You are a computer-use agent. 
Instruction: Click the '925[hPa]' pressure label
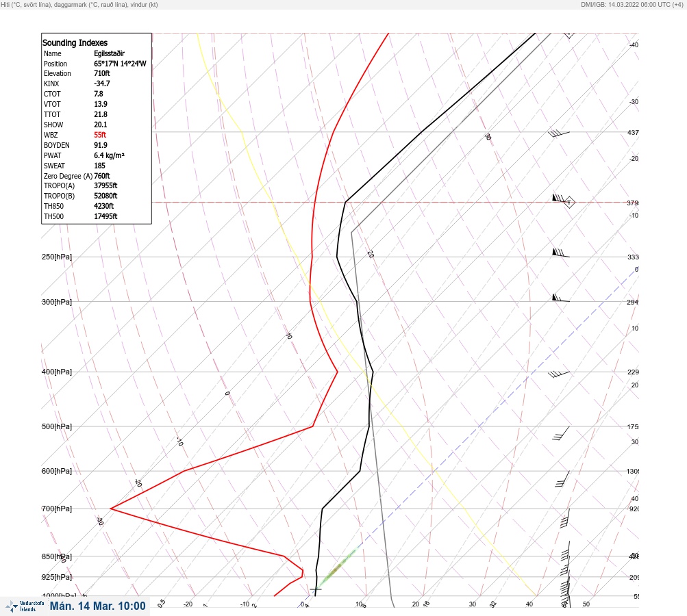click(57, 577)
